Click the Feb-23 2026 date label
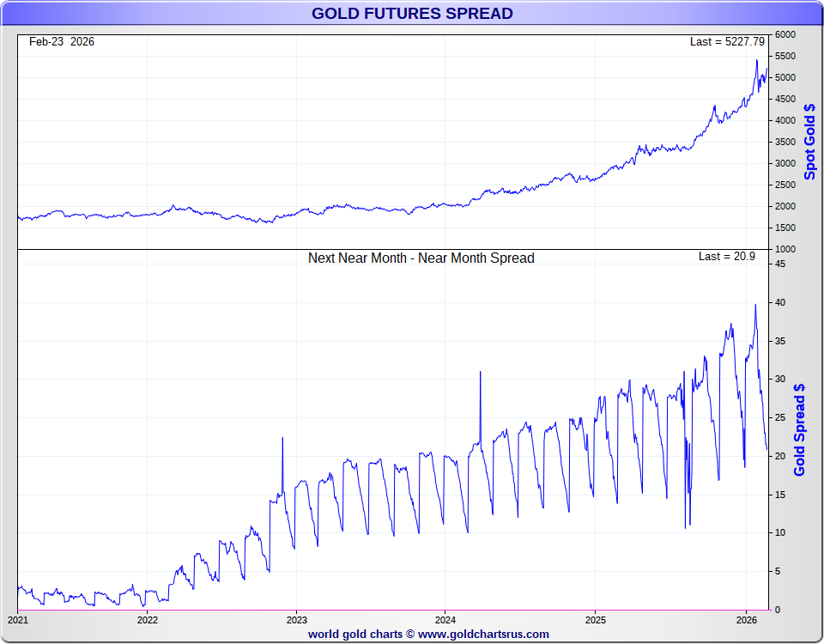Viewport: 824px width, 644px height. pos(62,41)
